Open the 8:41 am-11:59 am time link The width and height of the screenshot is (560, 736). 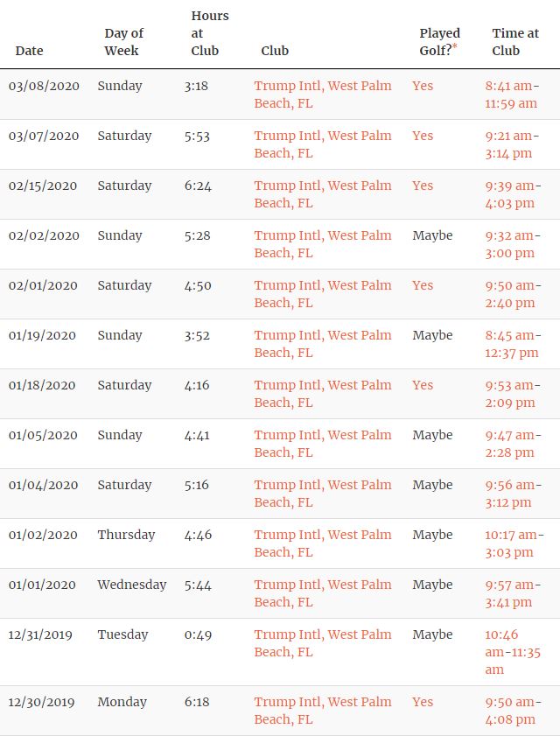pos(512,95)
